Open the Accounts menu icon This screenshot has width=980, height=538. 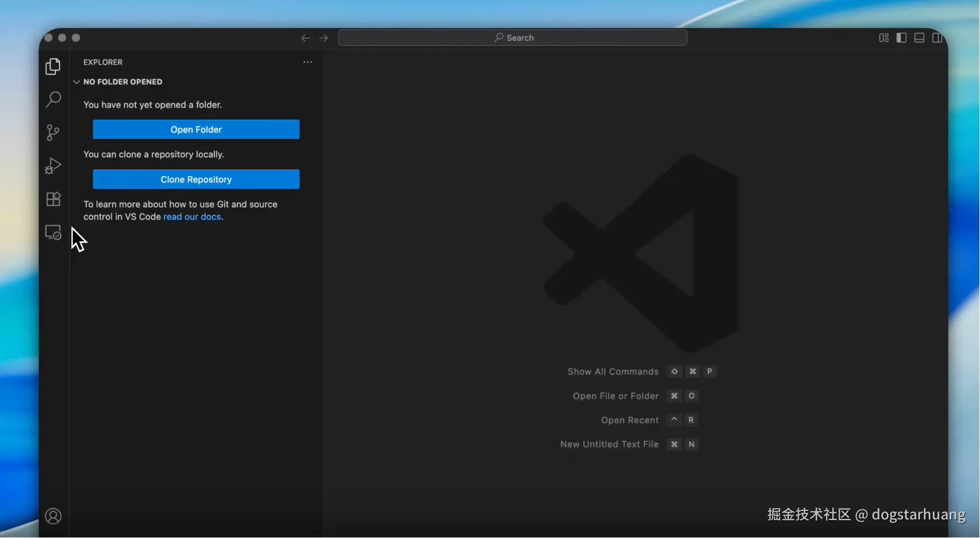pyautogui.click(x=53, y=516)
